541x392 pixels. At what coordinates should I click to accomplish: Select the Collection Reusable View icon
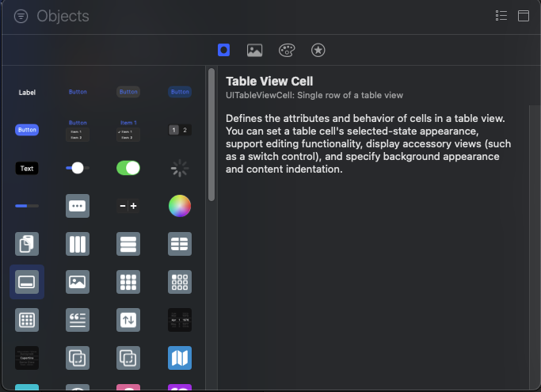click(27, 320)
